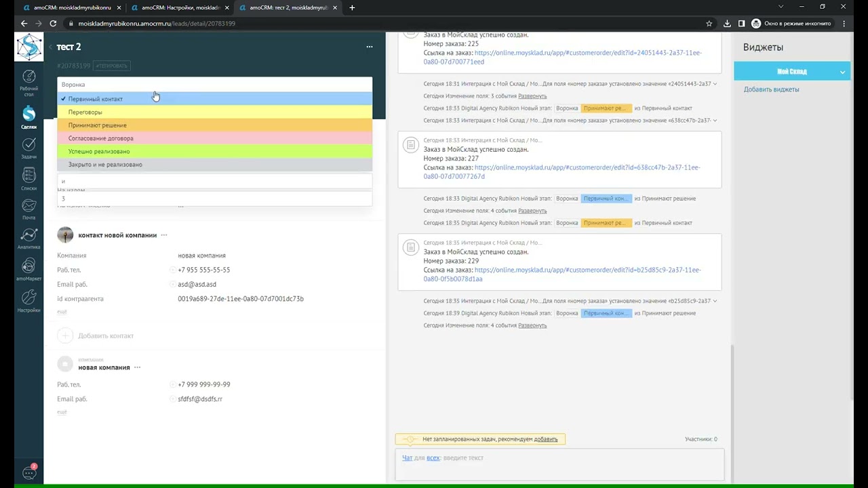Screen dimensions: 868x488
Task: Select stage Закрыто и не реализовано
Action: click(x=215, y=165)
